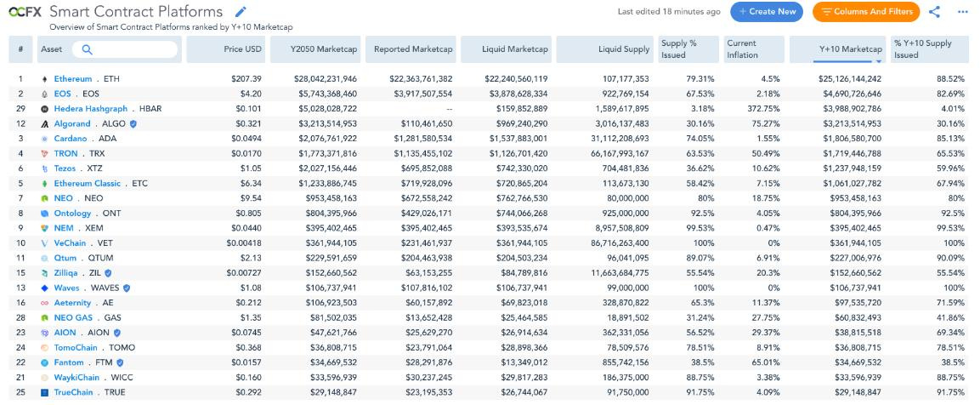
Task: Click the Asset column header label
Action: (x=51, y=49)
